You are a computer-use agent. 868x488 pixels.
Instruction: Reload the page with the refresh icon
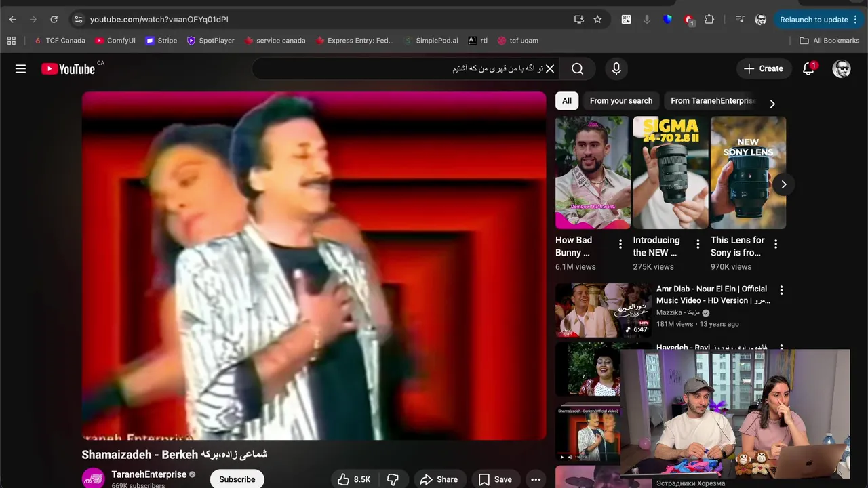tap(54, 20)
